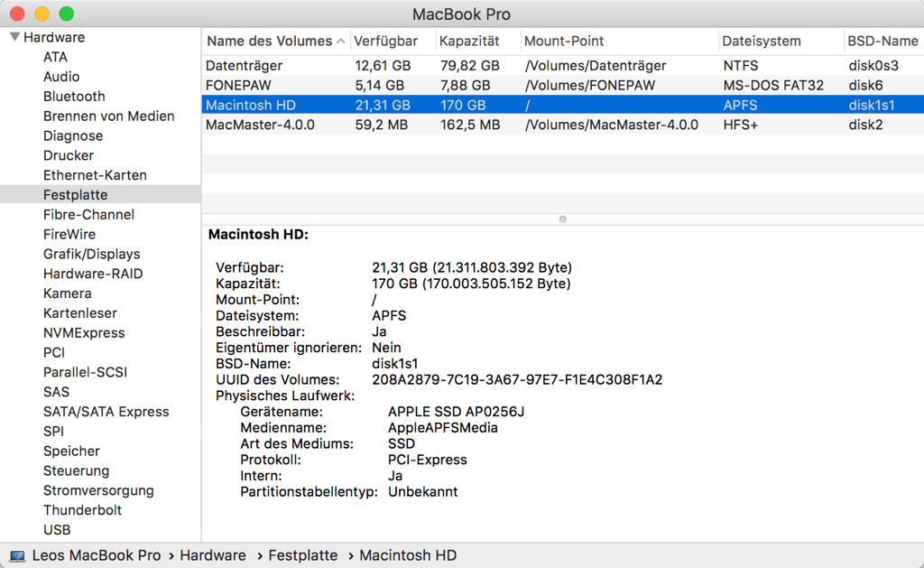
Task: Click the split-pane divider handle dot
Action: tap(563, 219)
